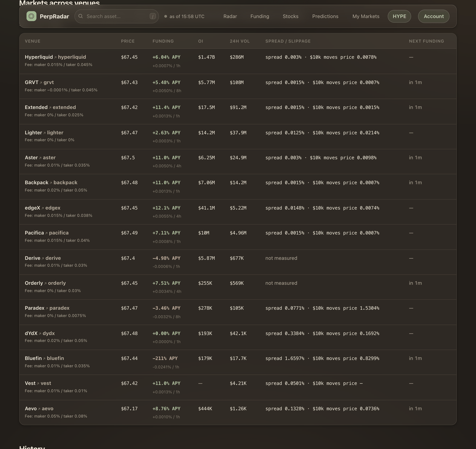Open the Radar tab
Viewport: 476px width, 449px height.
230,16
